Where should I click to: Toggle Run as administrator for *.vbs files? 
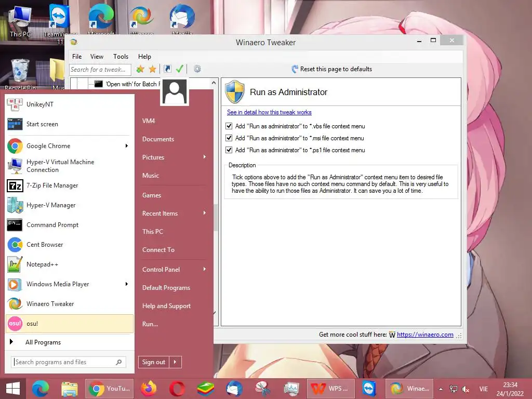[229, 126]
